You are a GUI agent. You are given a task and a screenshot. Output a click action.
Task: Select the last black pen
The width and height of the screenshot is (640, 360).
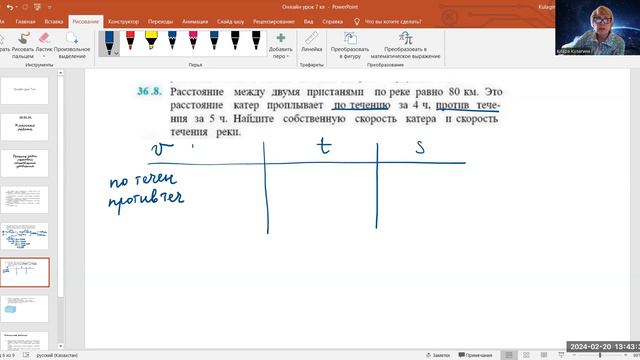[256, 40]
